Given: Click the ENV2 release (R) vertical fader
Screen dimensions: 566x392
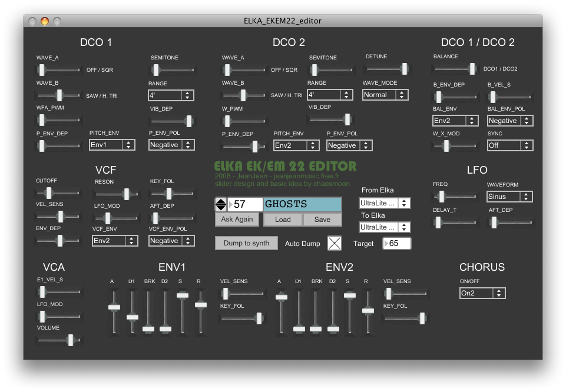Looking at the screenshot, I should 368,312.
